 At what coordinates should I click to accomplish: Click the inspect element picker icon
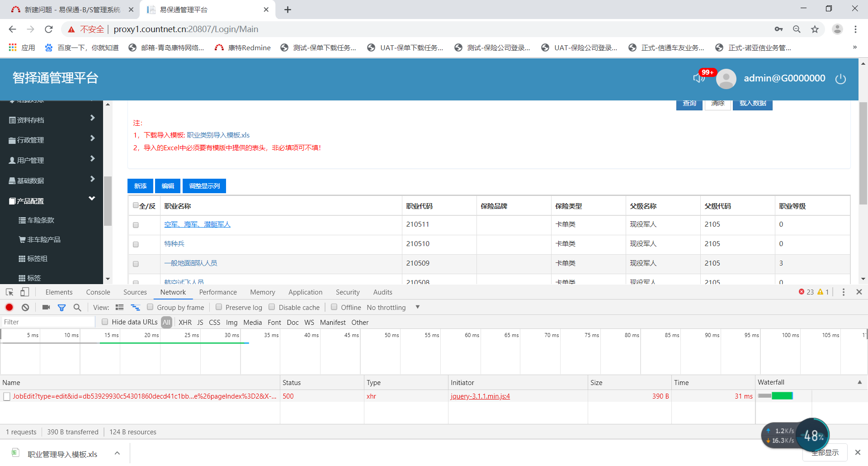click(9, 292)
